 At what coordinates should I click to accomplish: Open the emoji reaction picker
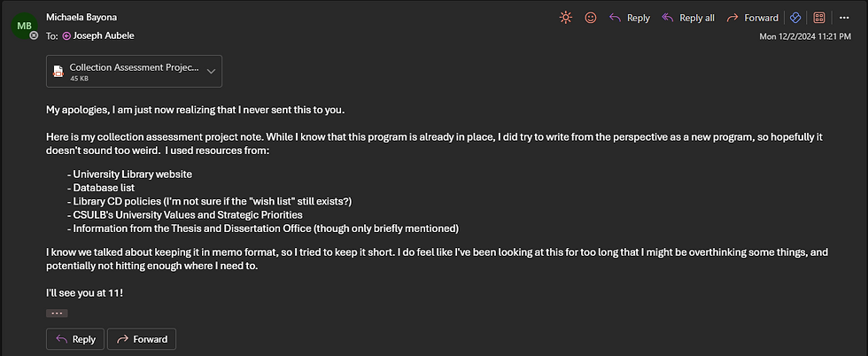pos(591,18)
